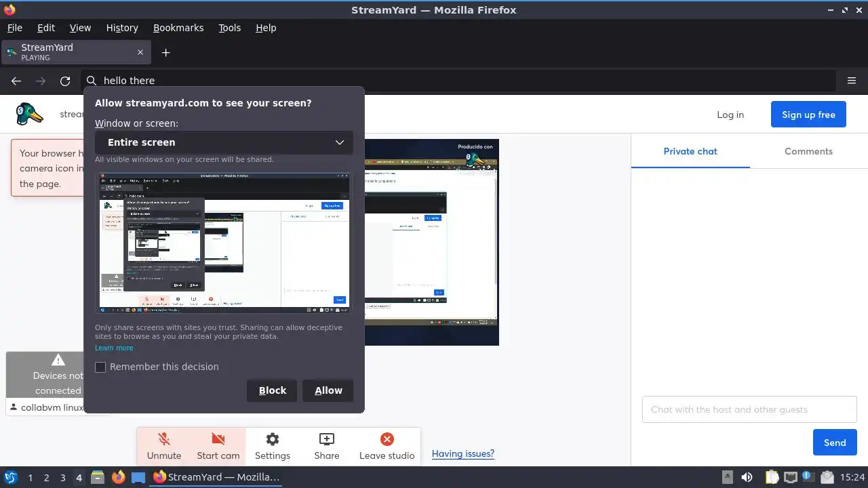Switch to the Private chat tab

tap(690, 151)
